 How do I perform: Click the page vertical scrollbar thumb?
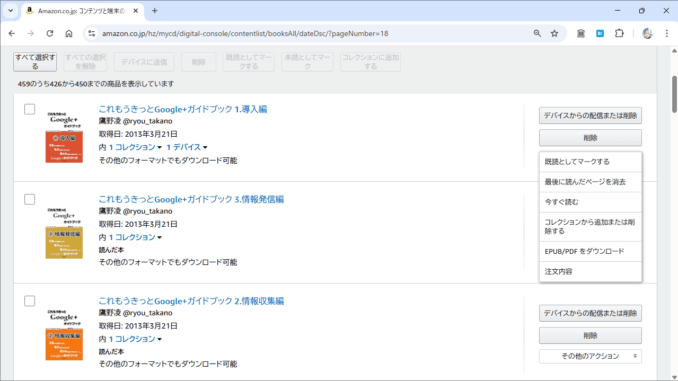674,94
